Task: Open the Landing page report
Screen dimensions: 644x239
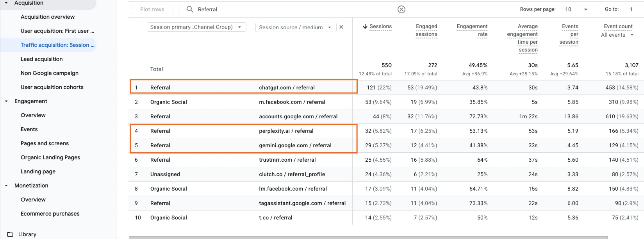Action: 38,171
